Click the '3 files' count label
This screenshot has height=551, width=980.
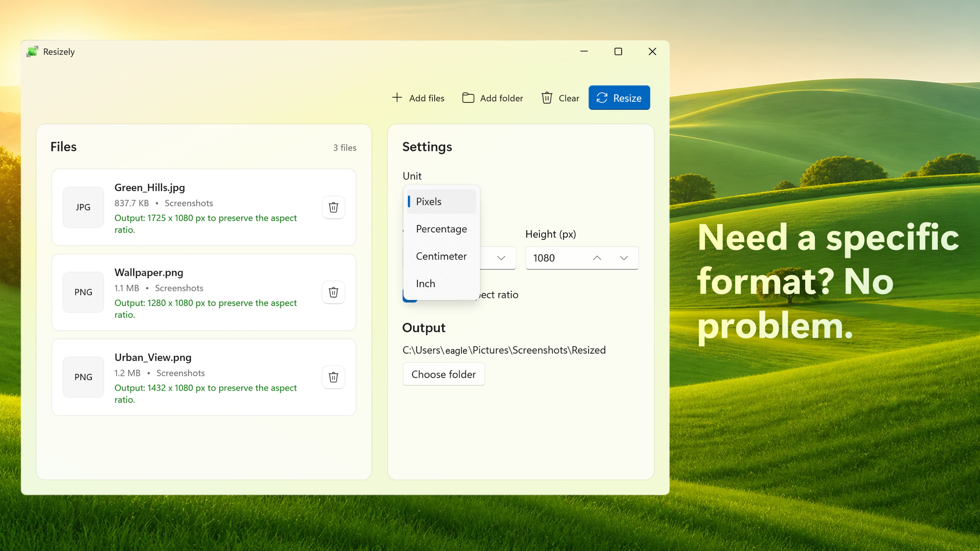point(345,147)
